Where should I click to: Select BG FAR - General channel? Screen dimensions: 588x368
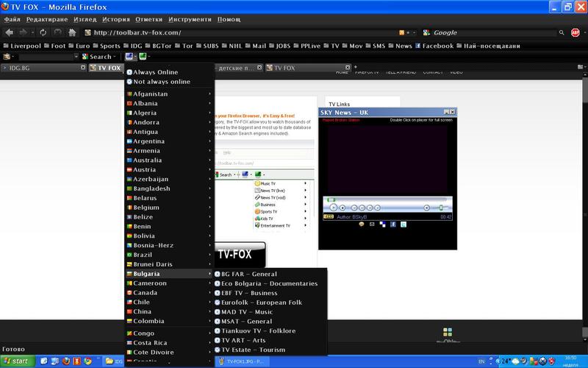pos(270,274)
